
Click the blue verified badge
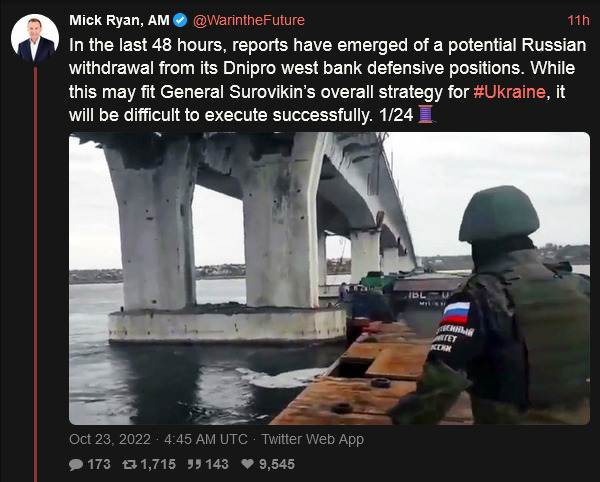180,20
